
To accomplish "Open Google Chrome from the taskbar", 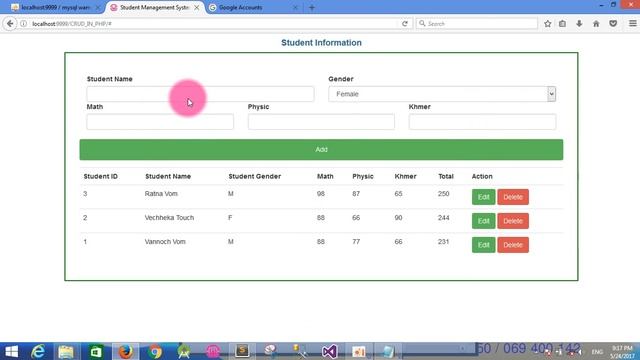I will point(155,351).
